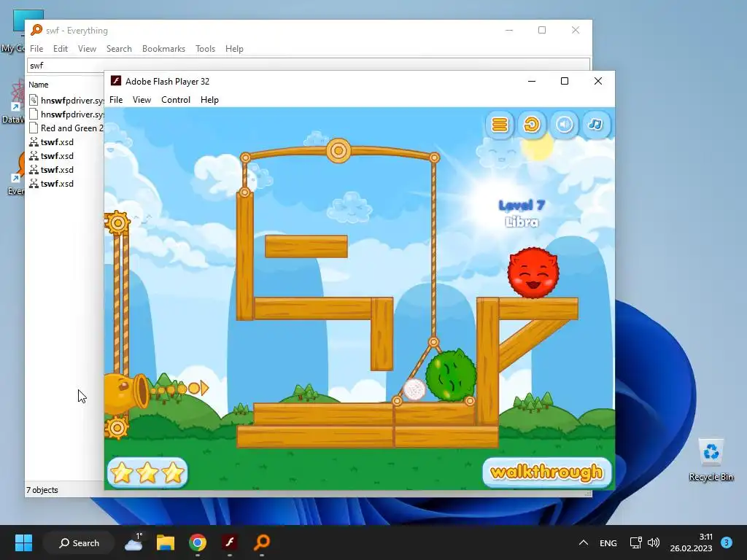747x560 pixels.
Task: Sort results by Name column header
Action: point(38,85)
